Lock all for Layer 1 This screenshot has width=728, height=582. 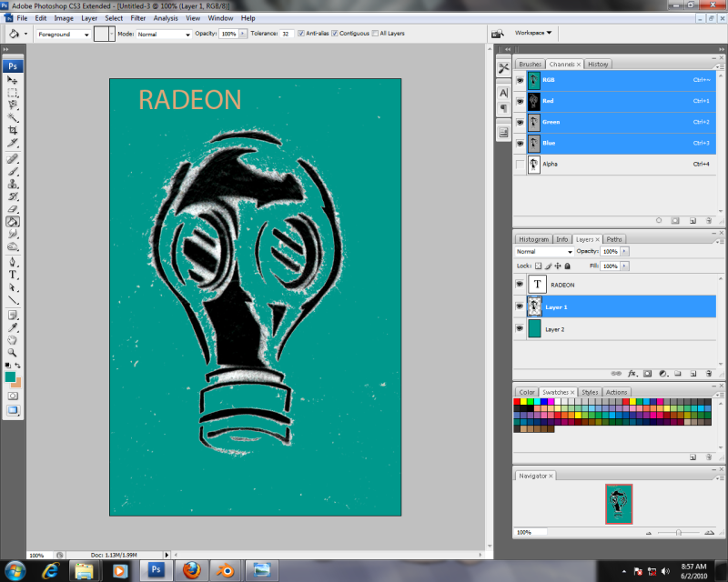coord(567,266)
